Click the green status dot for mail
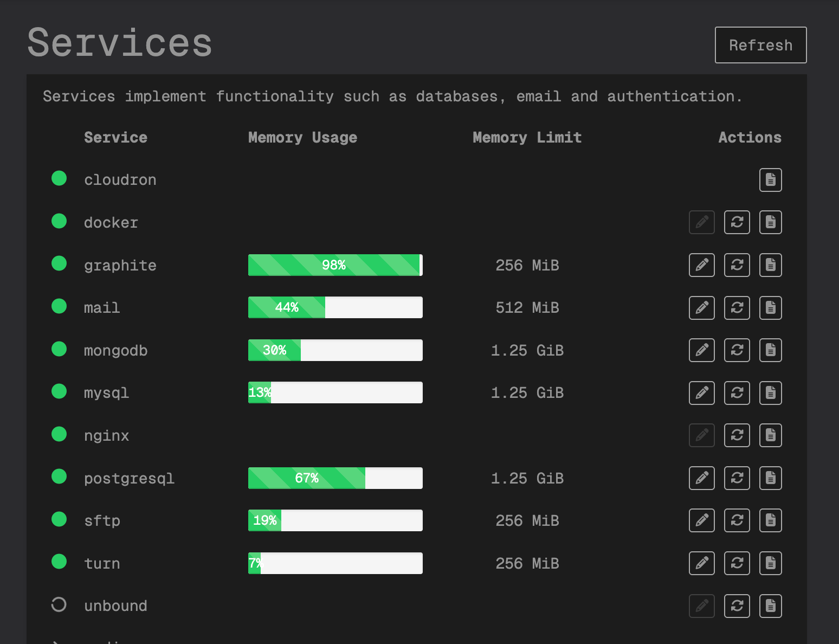Viewport: 839px width, 644px height. pos(59,306)
